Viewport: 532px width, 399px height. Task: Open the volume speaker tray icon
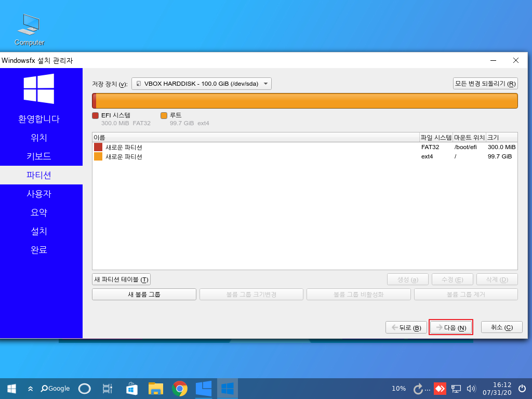click(472, 389)
